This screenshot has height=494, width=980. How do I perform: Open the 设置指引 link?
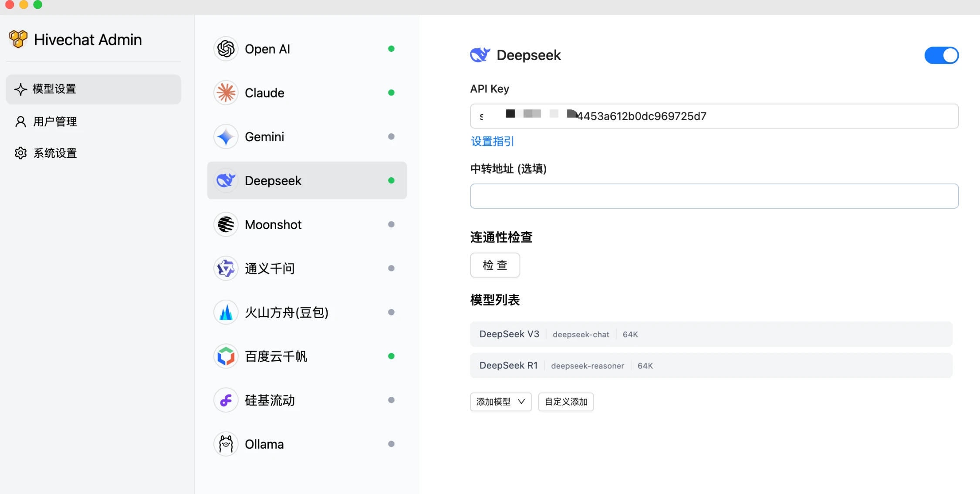(493, 141)
